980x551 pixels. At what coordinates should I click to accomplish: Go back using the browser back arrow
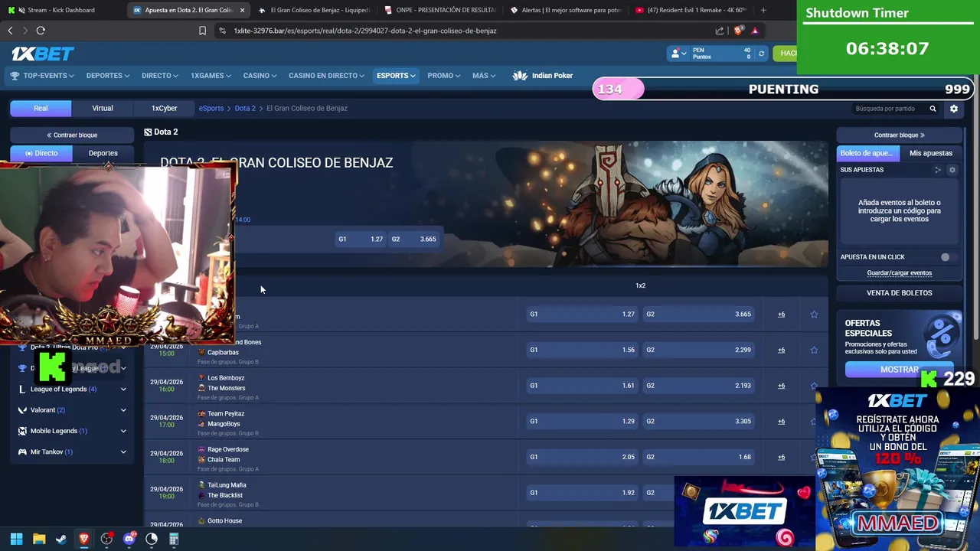[x=10, y=31]
